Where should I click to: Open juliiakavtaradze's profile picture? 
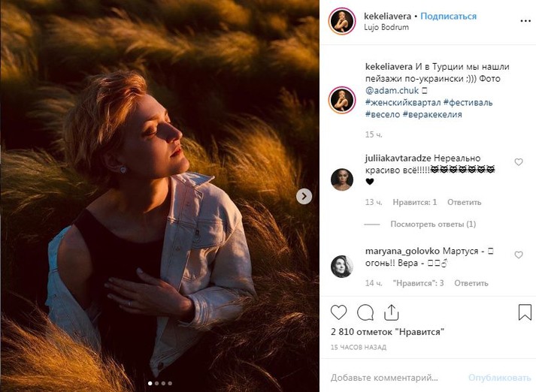(342, 179)
